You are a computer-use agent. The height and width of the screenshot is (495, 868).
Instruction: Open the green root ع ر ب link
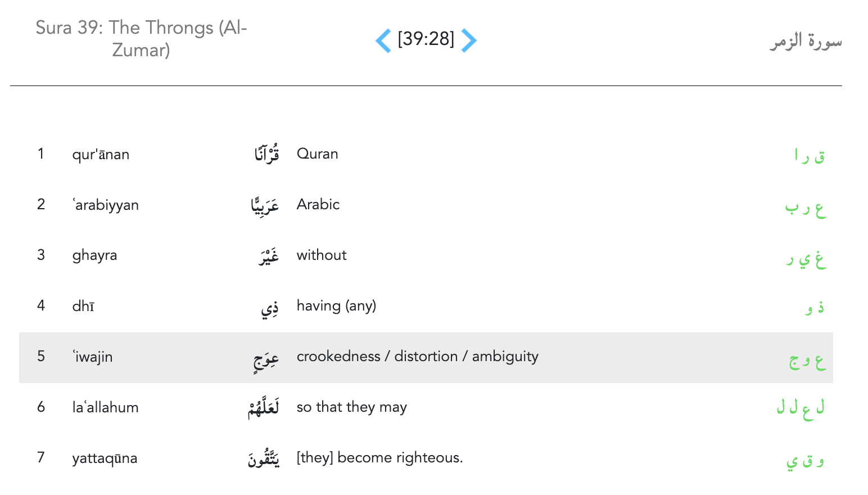pos(806,207)
